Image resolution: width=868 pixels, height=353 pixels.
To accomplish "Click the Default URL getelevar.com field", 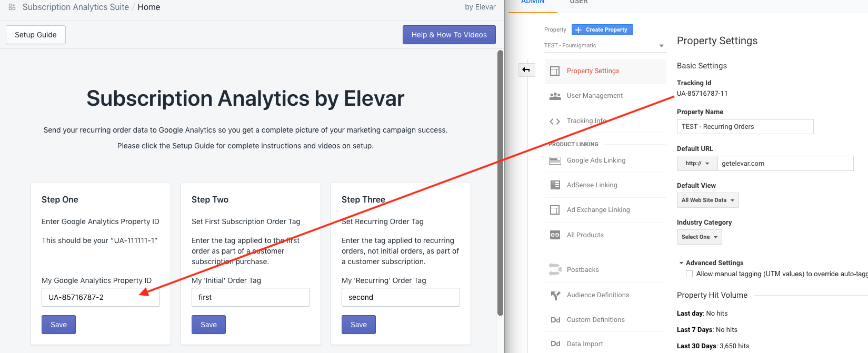I will (785, 164).
